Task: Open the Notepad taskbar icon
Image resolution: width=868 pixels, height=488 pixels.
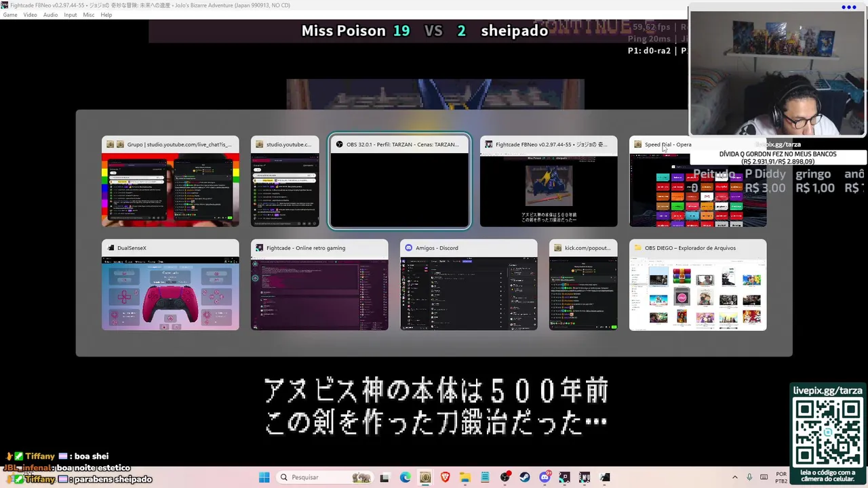Action: click(x=485, y=477)
